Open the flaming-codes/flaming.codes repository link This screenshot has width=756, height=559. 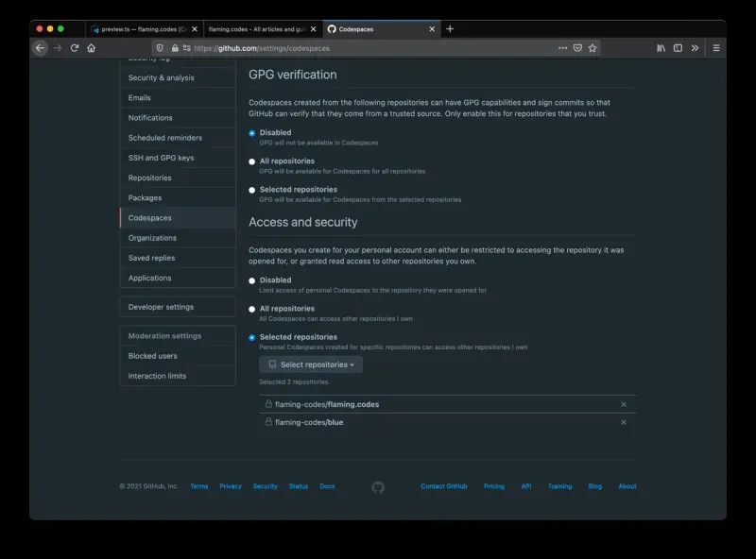pos(327,404)
